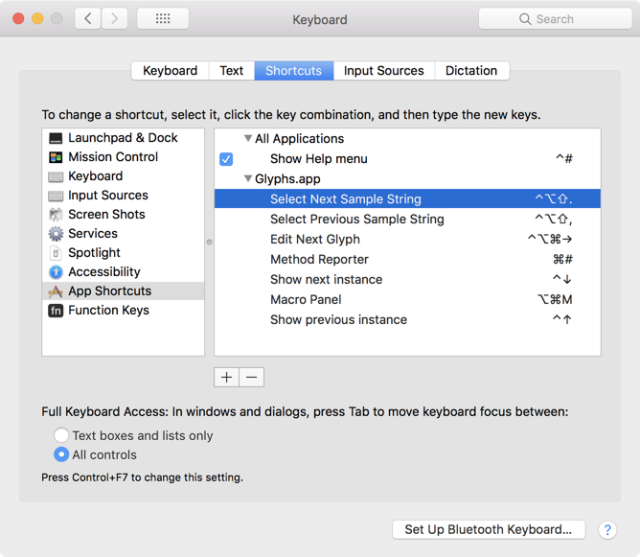This screenshot has width=640, height=557.
Task: Click the Mission Control sidebar icon
Action: (x=56, y=157)
